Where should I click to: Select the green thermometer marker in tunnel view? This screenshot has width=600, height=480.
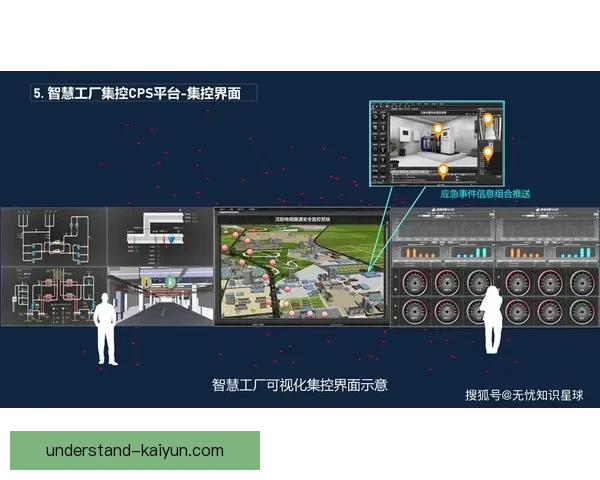[170, 282]
